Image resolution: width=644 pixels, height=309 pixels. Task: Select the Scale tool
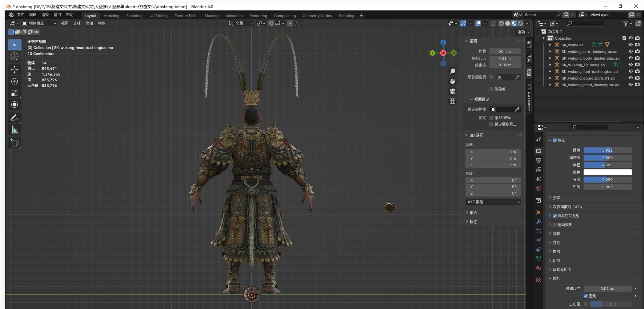pyautogui.click(x=14, y=93)
